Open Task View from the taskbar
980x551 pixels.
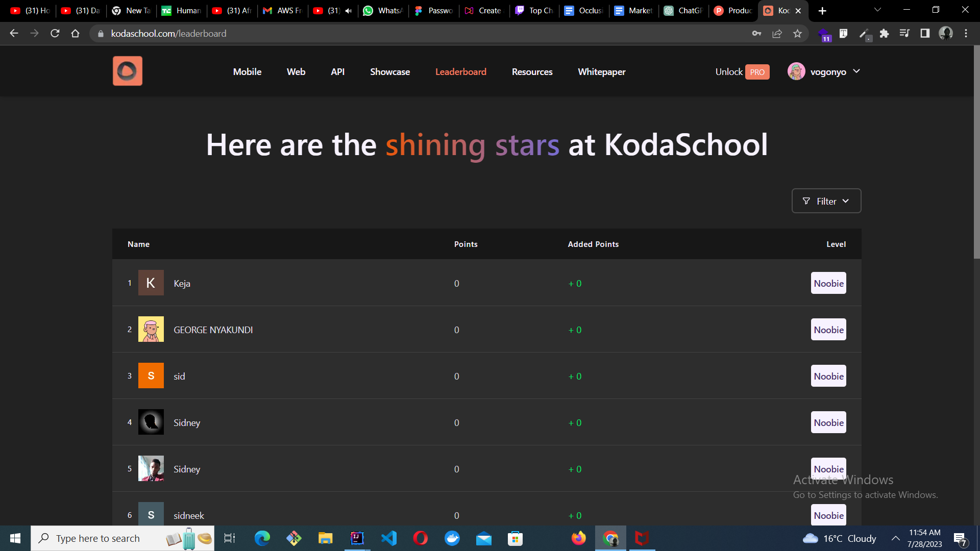230,538
